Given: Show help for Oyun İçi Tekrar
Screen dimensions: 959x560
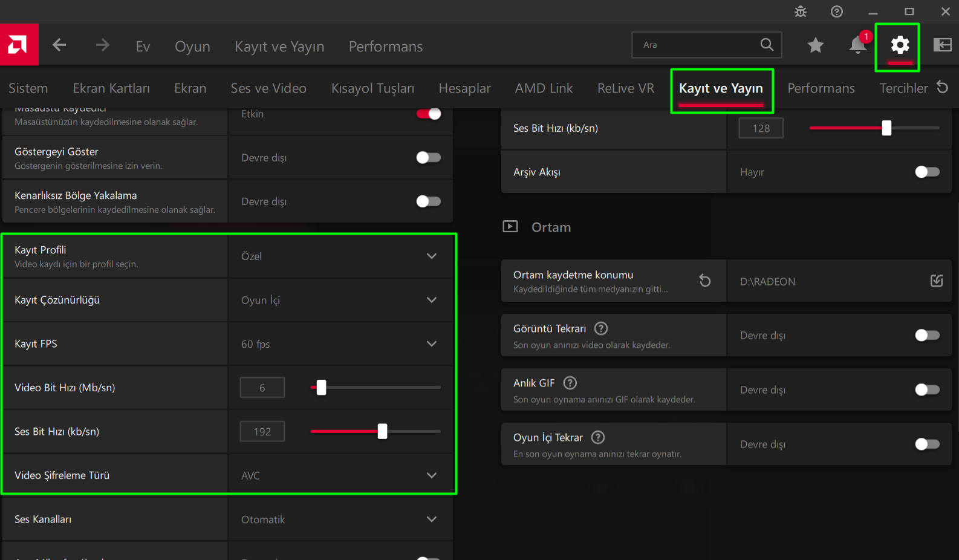Looking at the screenshot, I should coord(598,437).
